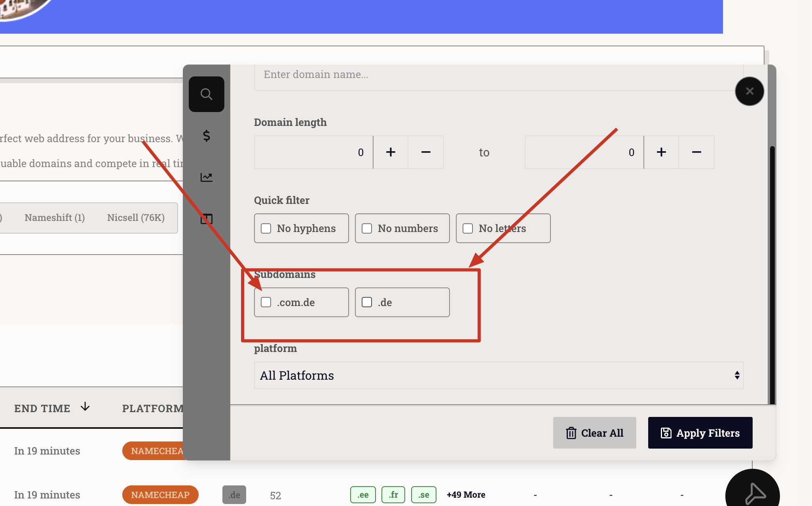Click the Clear All button
The width and height of the screenshot is (812, 506).
pos(594,433)
